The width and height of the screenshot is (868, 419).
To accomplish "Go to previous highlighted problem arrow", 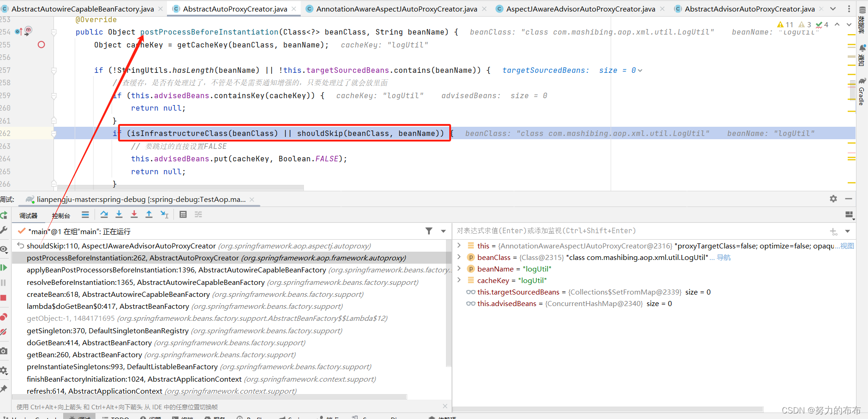I will pyautogui.click(x=837, y=24).
